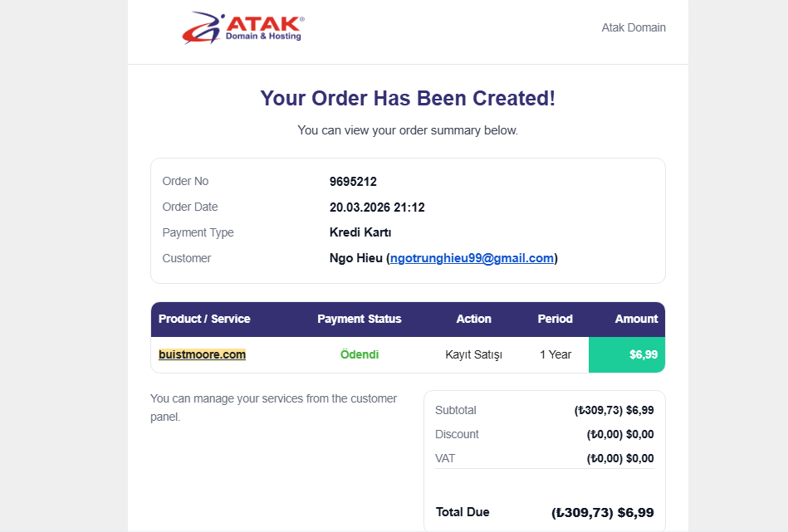This screenshot has width=788, height=532.
Task: Click the Action column header
Action: click(473, 319)
